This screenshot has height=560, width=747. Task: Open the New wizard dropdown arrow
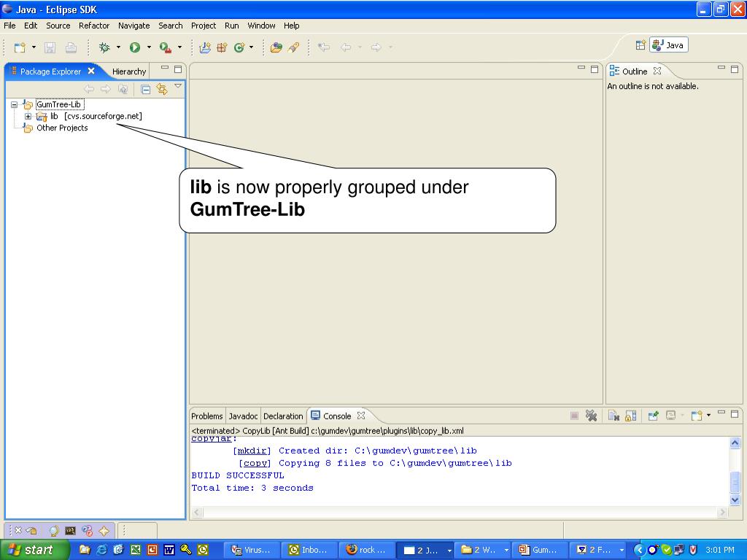click(x=34, y=47)
